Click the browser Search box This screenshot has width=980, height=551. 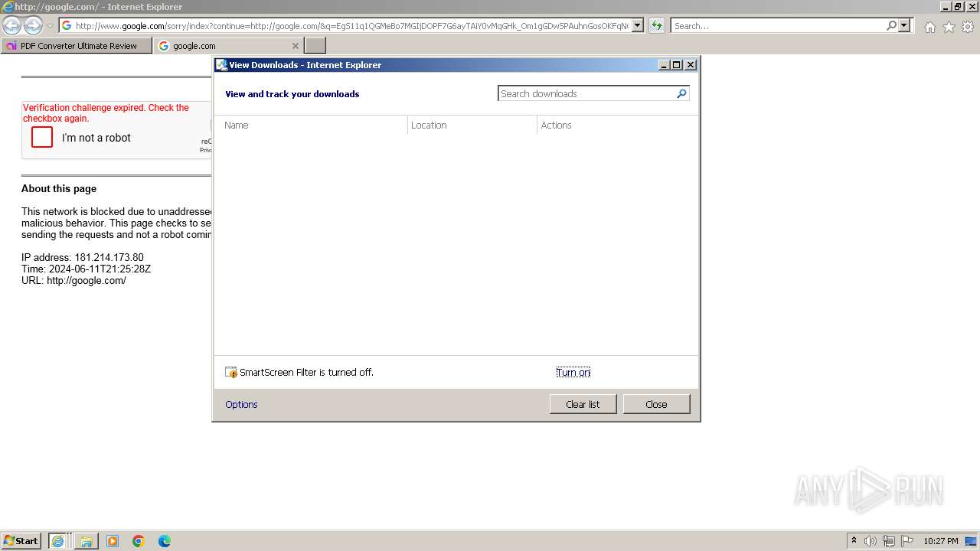pyautogui.click(x=778, y=26)
